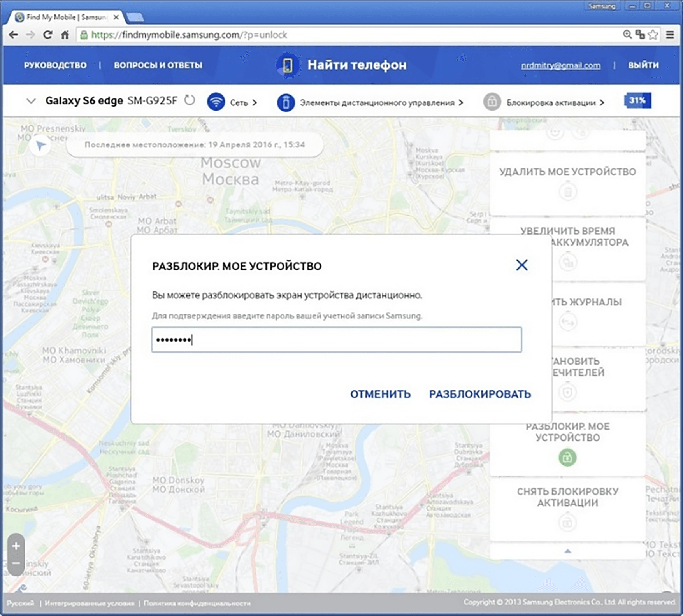683x616 pixels.
Task: Open the Chrome hamburger menu
Action: tap(670, 35)
